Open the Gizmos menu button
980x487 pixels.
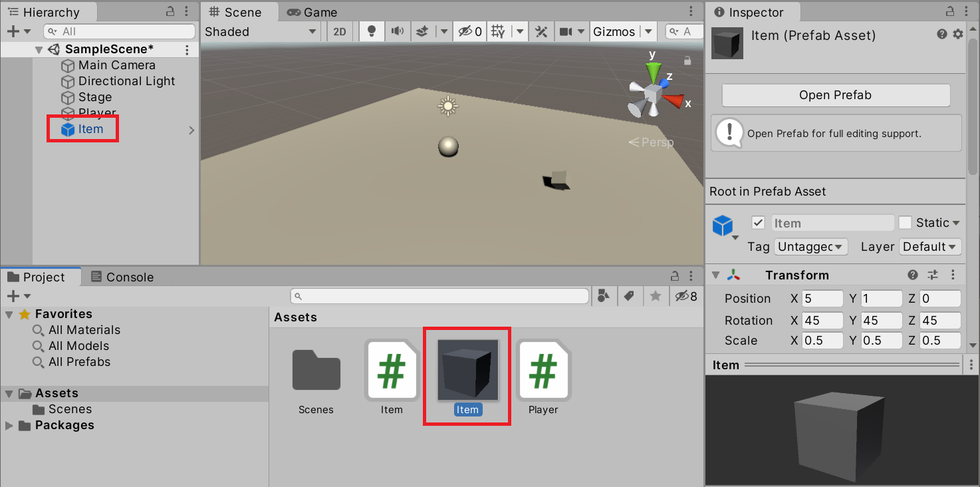pyautogui.click(x=614, y=31)
